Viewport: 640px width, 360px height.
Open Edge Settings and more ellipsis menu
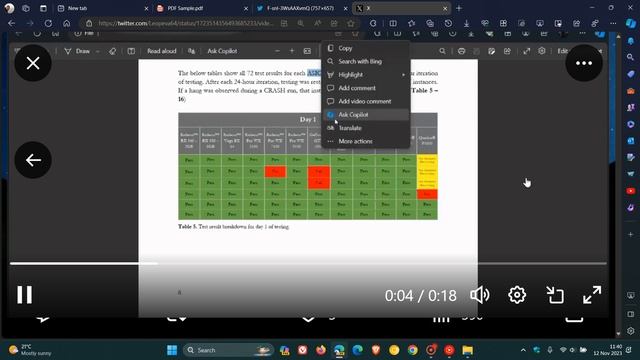pos(613,23)
